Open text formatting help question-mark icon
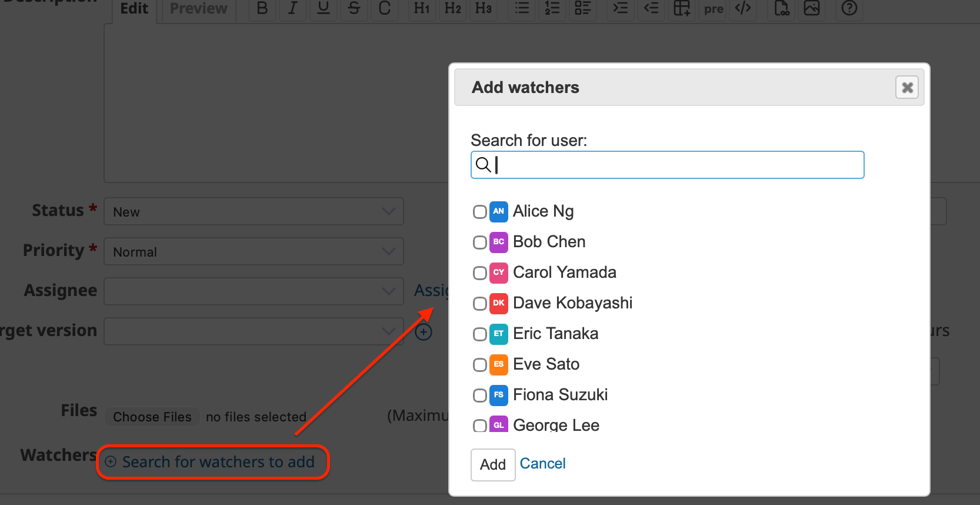 point(849,8)
